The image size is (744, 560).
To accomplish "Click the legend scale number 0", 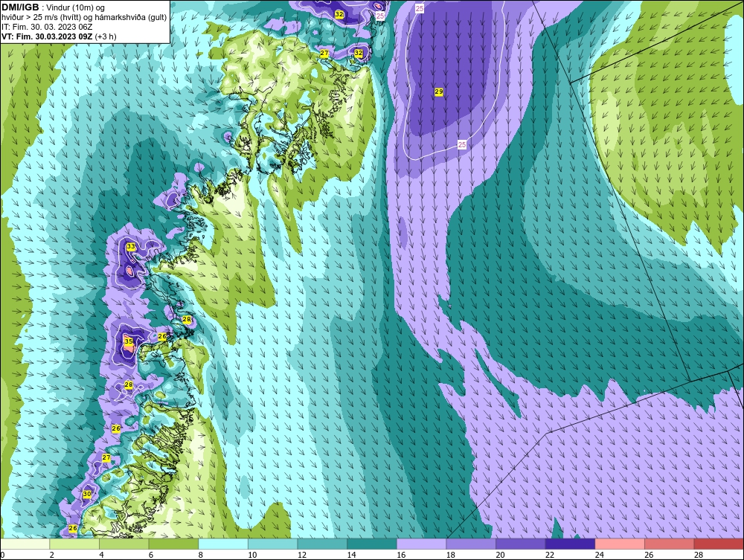I will 2,555.
